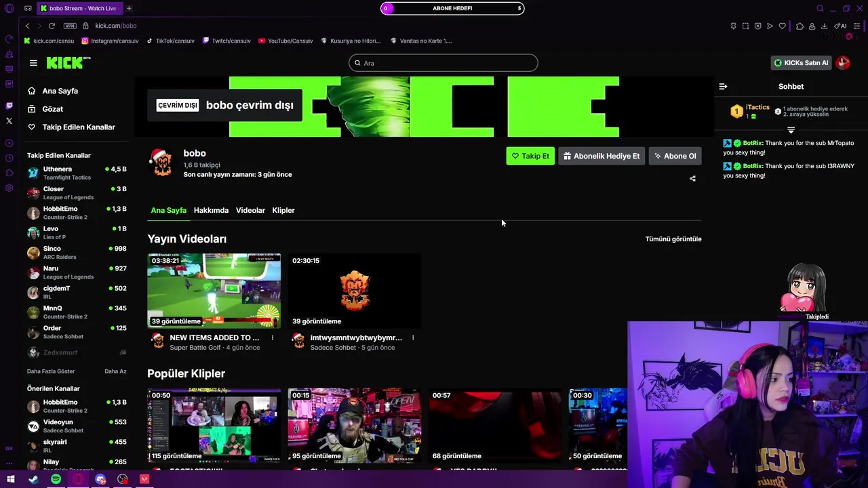This screenshot has width=868, height=488.
Task: Pin the page with the pinboard icon
Action: [x=733, y=26]
